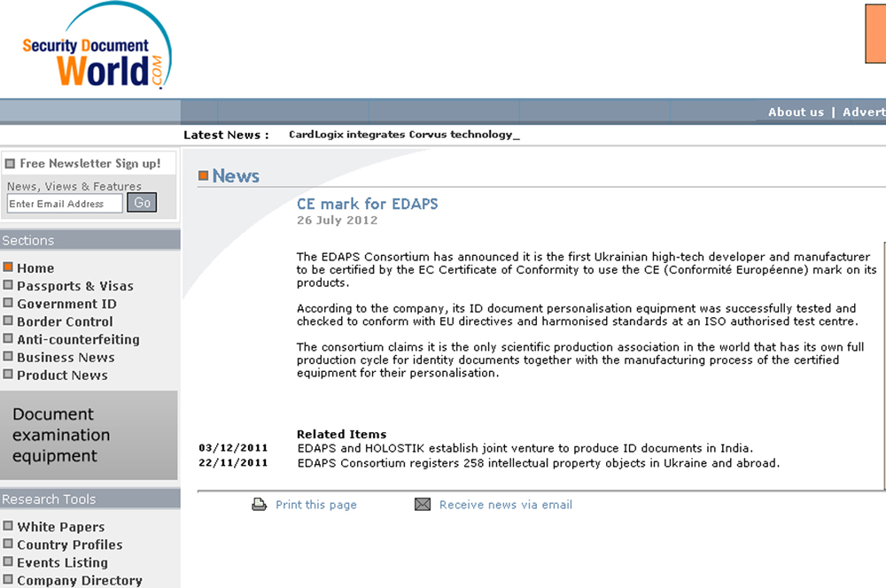Go to Border Control section
Image resolution: width=886 pixels, height=588 pixels.
pyautogui.click(x=65, y=321)
